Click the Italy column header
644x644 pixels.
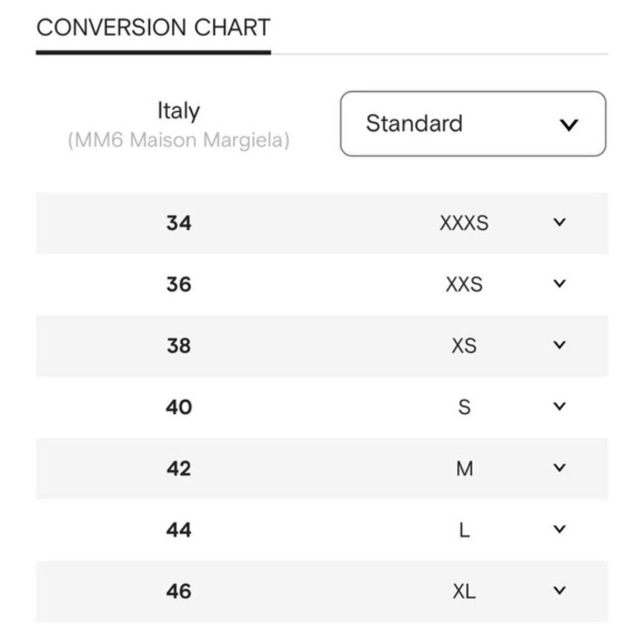click(178, 111)
